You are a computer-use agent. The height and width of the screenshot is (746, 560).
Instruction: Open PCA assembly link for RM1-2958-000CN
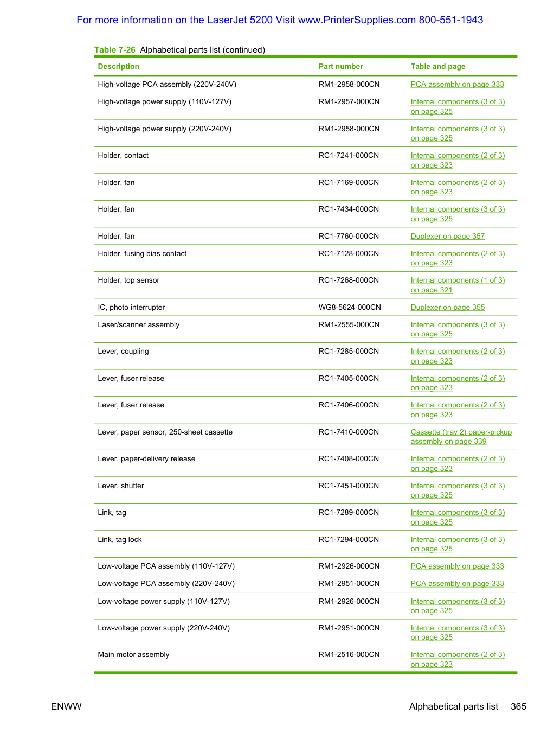point(457,84)
